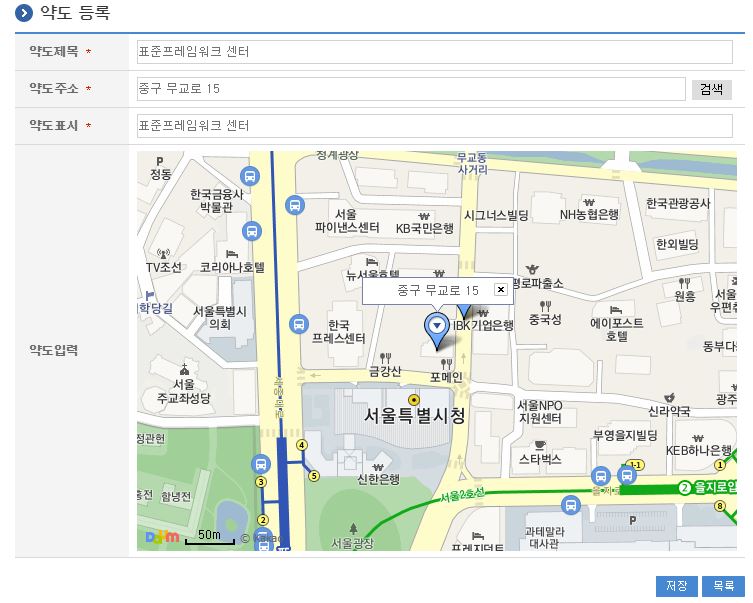Click the blue location pin marker on map
This screenshot has width=753, height=603.
pyautogui.click(x=436, y=326)
